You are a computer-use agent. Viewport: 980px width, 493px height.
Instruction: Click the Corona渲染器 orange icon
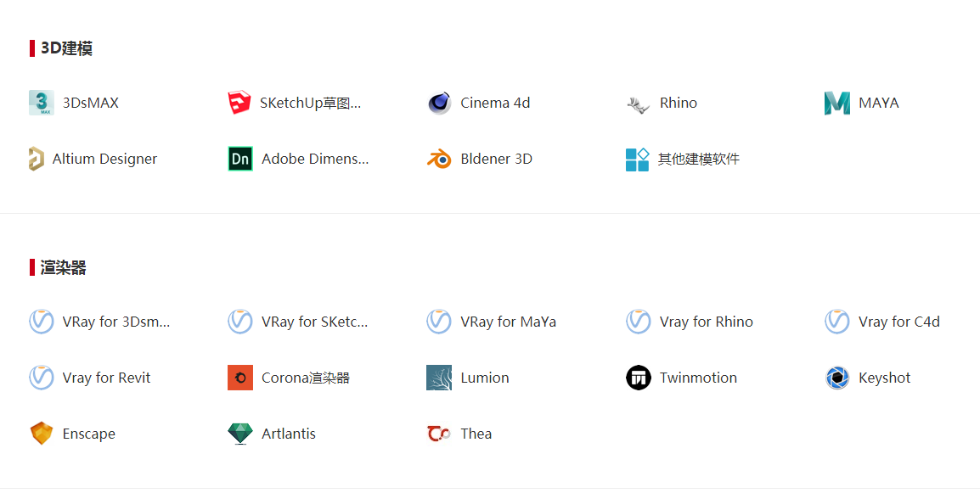tap(240, 378)
